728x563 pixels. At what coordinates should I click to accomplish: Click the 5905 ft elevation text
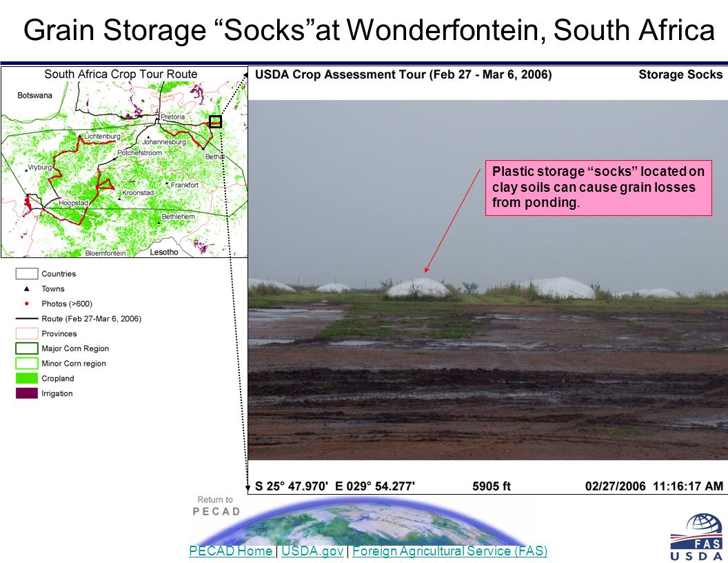(492, 486)
